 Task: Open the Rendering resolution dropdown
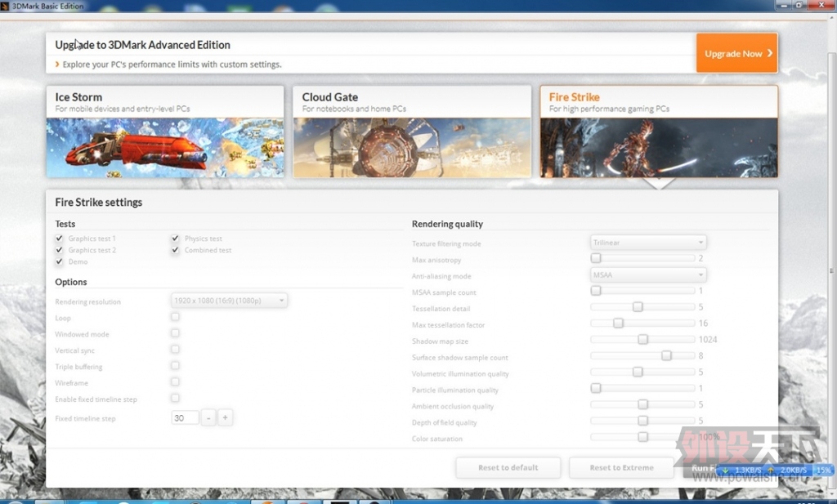[x=229, y=301]
